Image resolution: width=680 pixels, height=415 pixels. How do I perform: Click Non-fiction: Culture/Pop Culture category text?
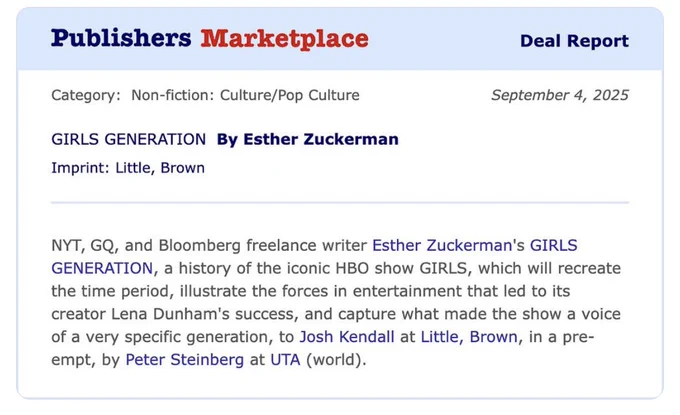click(245, 95)
